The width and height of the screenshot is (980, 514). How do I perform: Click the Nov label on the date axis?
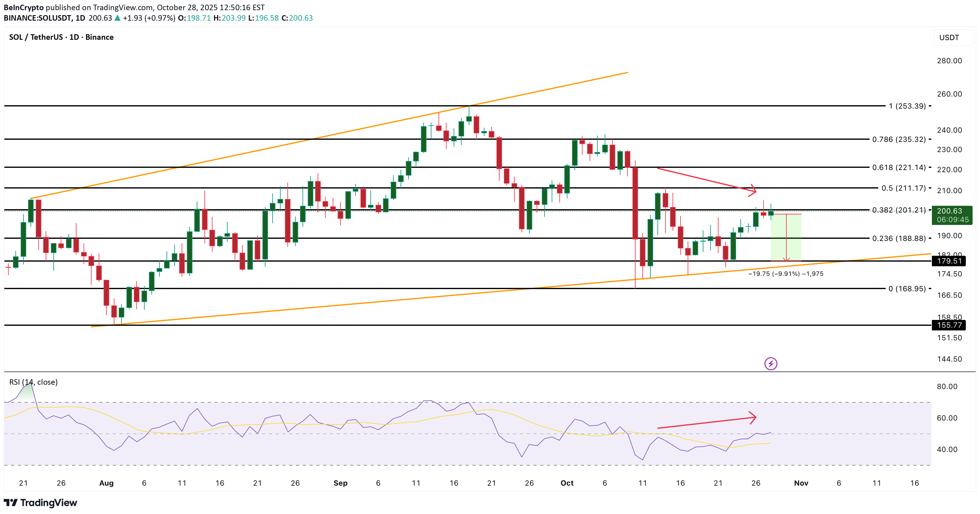[x=801, y=483]
